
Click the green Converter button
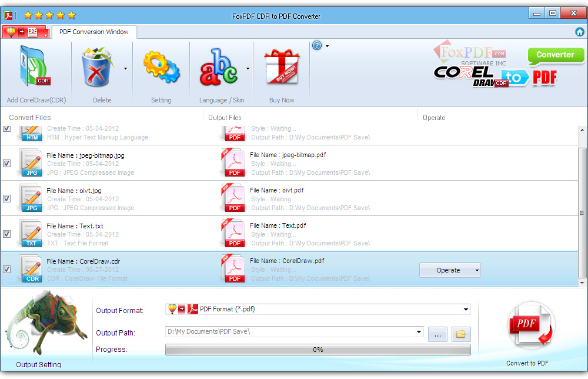(556, 55)
